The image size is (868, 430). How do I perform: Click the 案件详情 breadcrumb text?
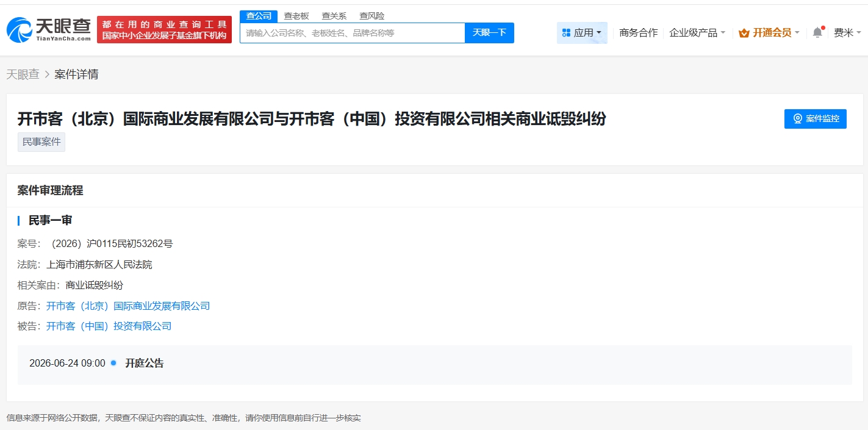(x=76, y=74)
